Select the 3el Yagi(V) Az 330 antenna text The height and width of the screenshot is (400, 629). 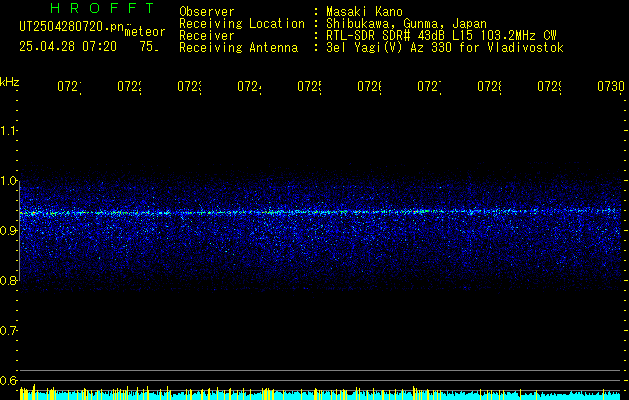pos(445,48)
